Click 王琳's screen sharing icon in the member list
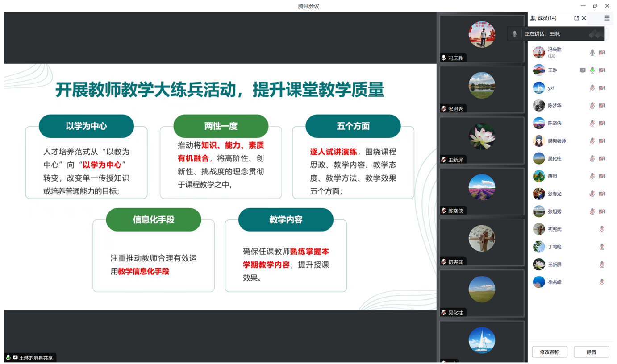The height and width of the screenshot is (364, 617). coord(582,70)
